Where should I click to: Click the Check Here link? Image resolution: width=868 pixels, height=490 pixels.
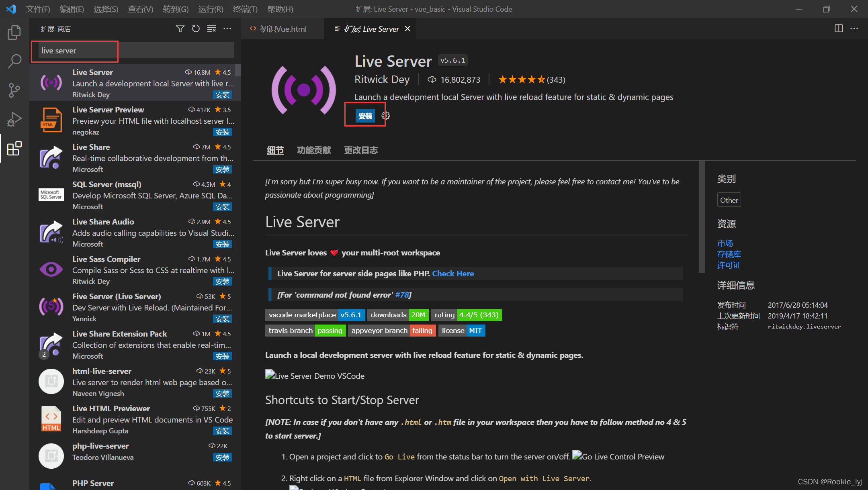pos(453,274)
